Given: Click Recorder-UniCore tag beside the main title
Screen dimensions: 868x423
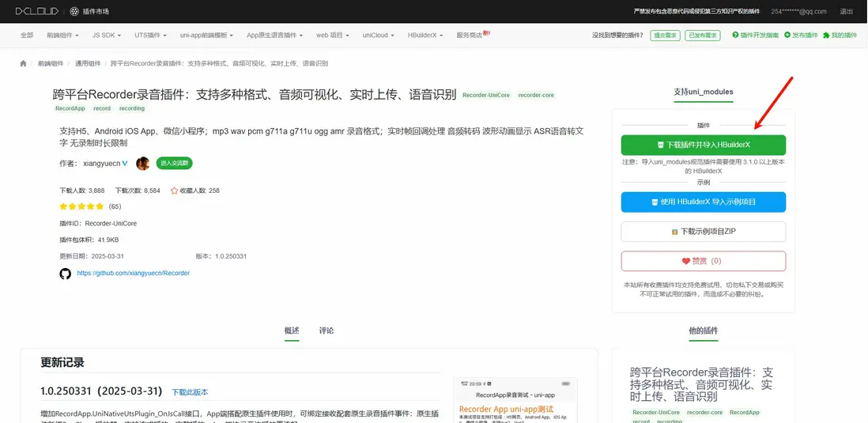Looking at the screenshot, I should tap(486, 95).
